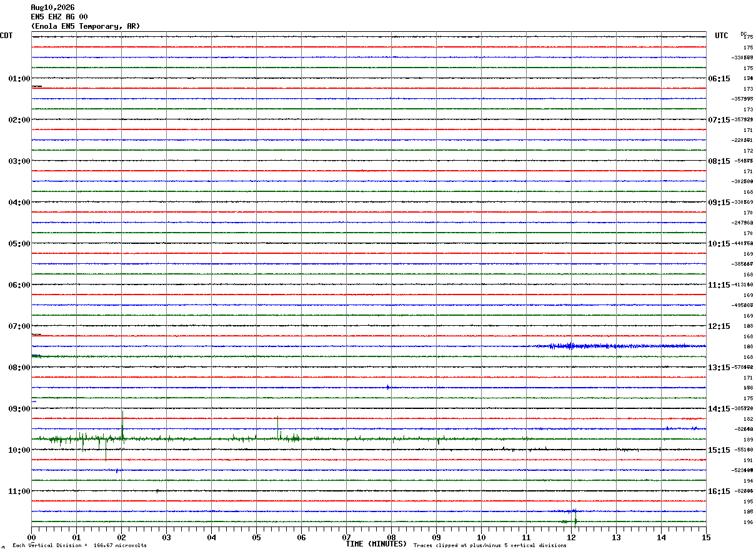Select the 10:00 CDT row label

pyautogui.click(x=19, y=450)
